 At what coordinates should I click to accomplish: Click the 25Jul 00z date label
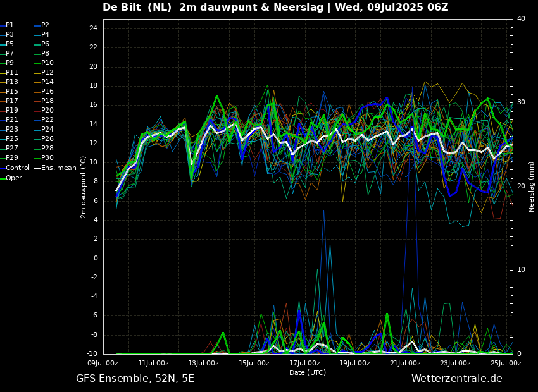click(x=506, y=363)
